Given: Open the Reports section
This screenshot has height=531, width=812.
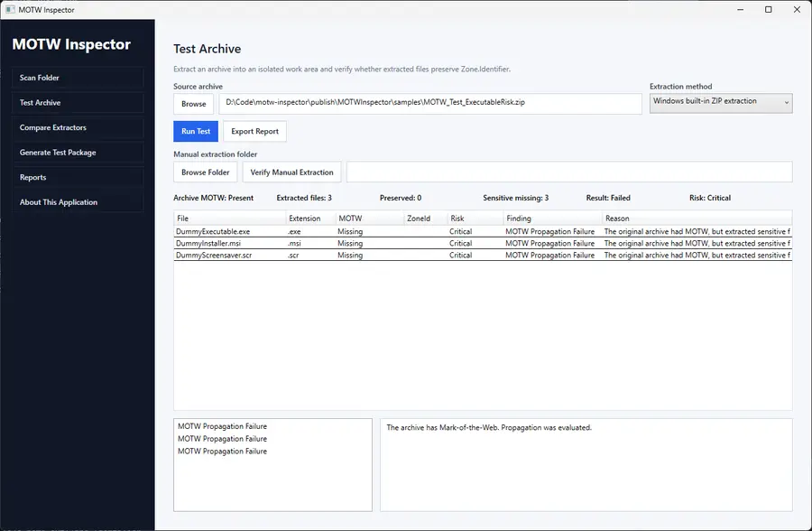Looking at the screenshot, I should click(78, 177).
